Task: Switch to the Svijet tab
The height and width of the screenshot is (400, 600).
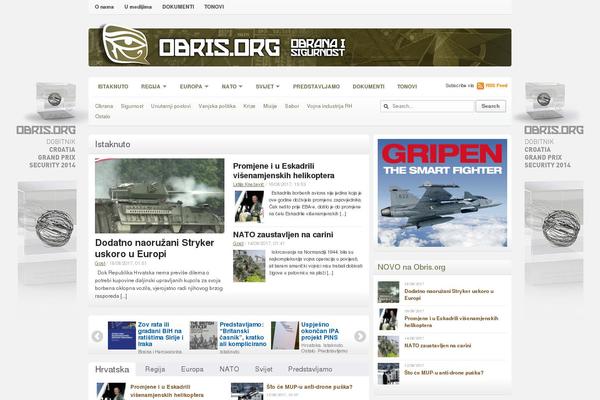Action: [264, 369]
